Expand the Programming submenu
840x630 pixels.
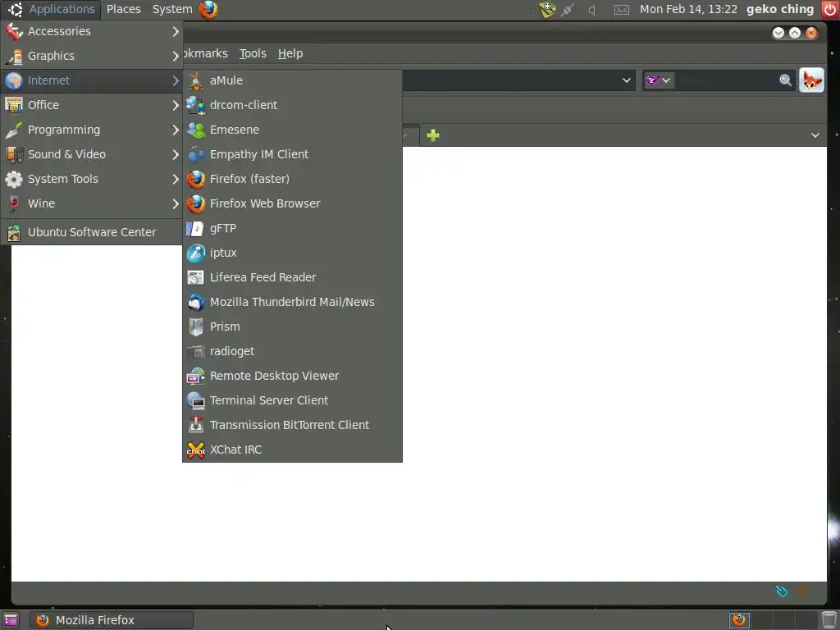click(x=92, y=130)
